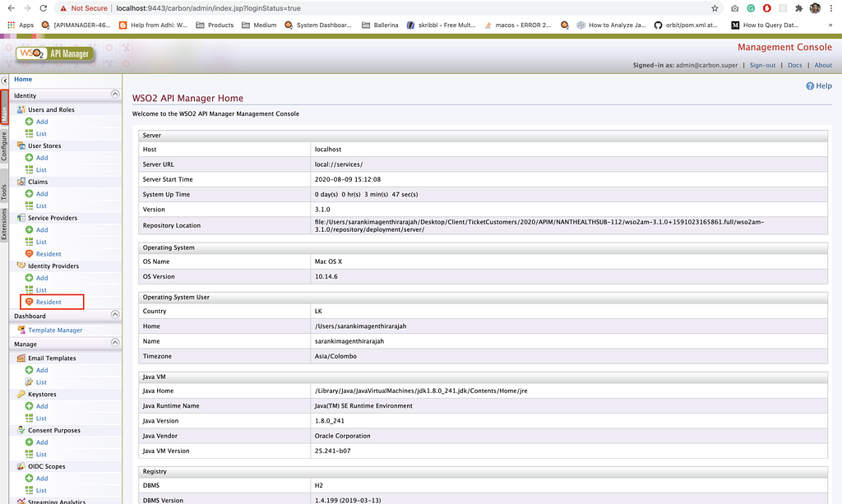The height and width of the screenshot is (504, 842).
Task: Collapse the Dashboard menu section
Action: [x=115, y=315]
